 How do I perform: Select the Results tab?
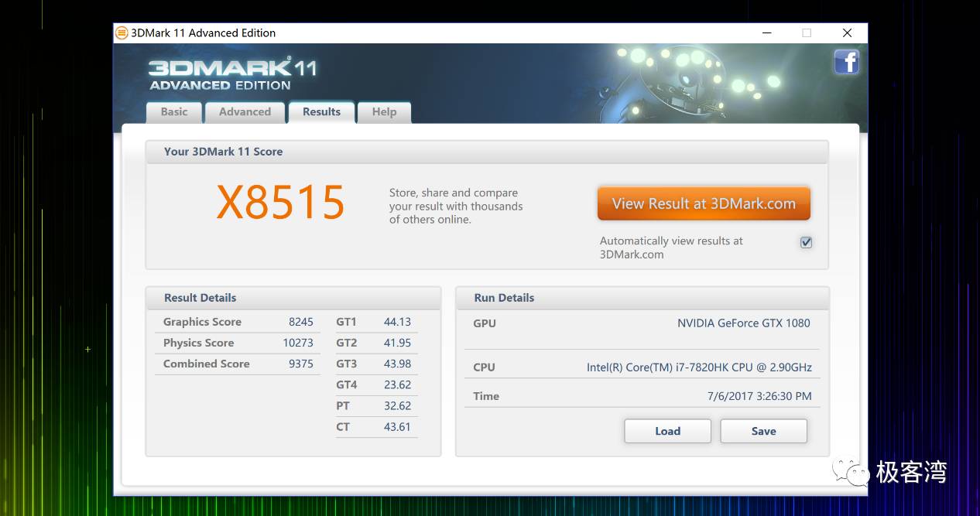[321, 111]
